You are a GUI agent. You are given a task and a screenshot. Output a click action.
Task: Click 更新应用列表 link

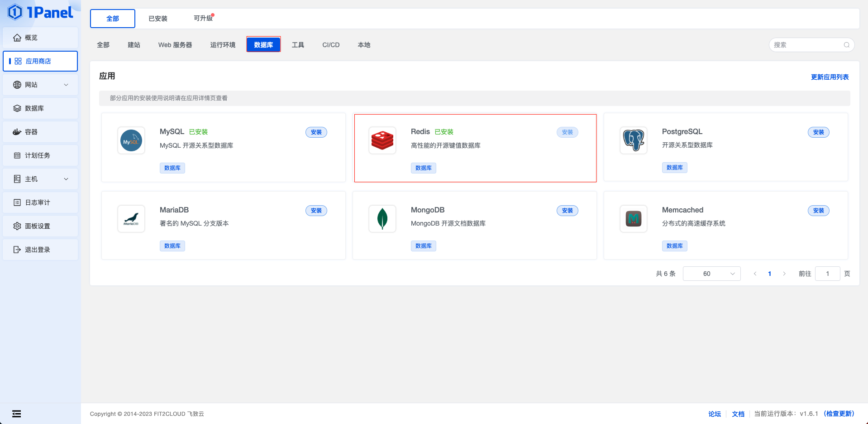(830, 77)
